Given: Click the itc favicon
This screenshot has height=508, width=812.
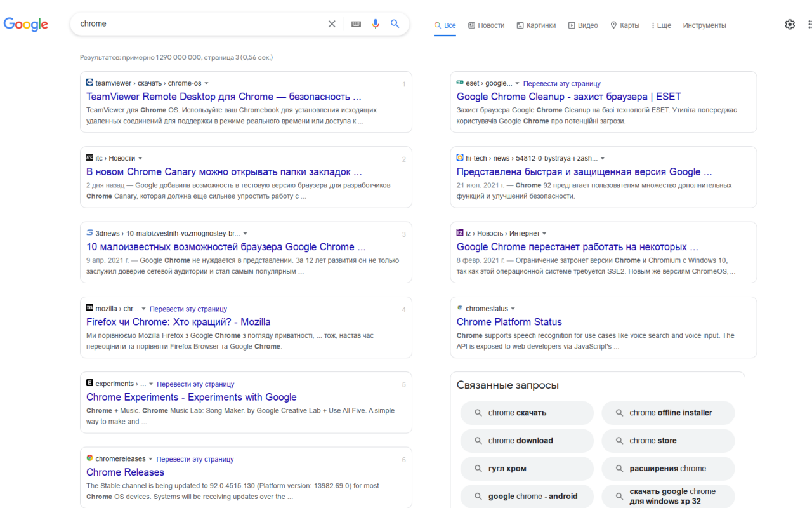Looking at the screenshot, I should 90,157.
